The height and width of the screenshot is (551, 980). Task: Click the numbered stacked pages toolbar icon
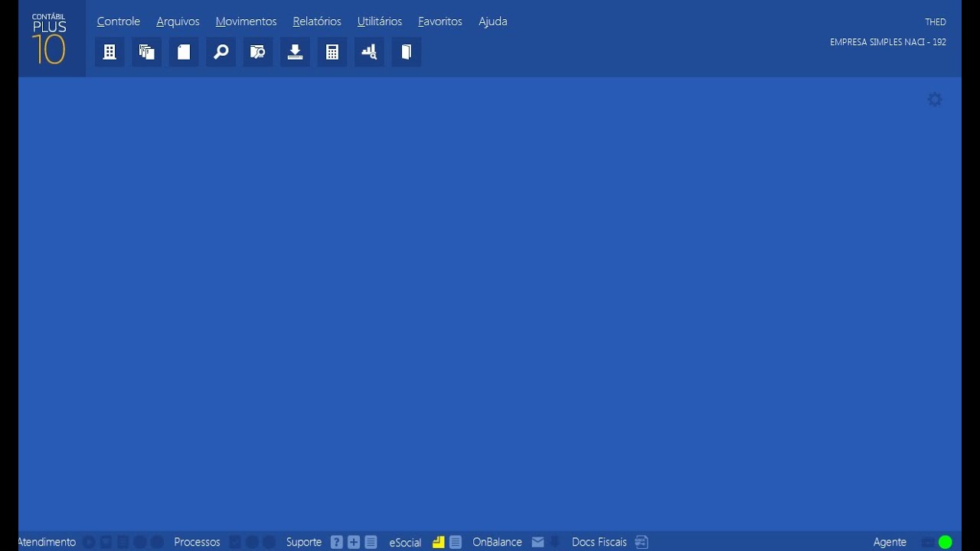point(147,52)
